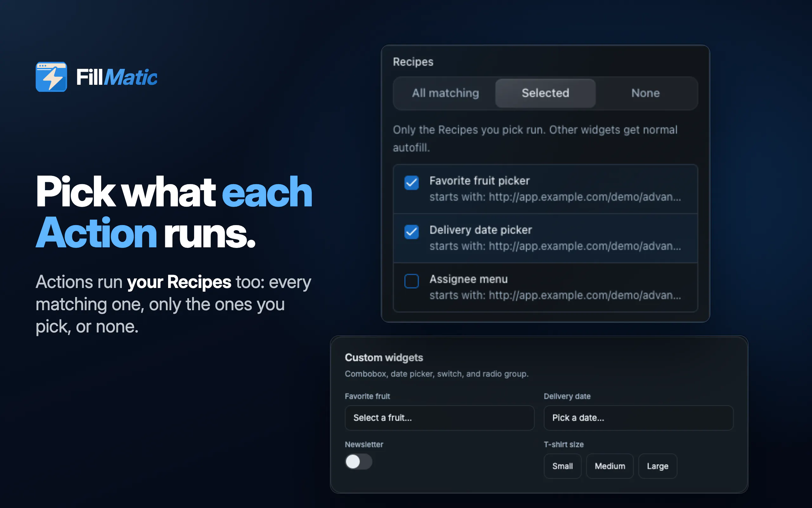This screenshot has height=508, width=812.
Task: Click the FillMatic lightning bolt logo icon
Action: [x=51, y=77]
